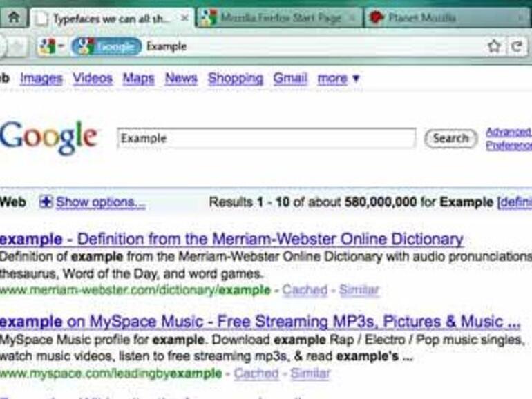Click the plus icon beside Show options

point(46,202)
